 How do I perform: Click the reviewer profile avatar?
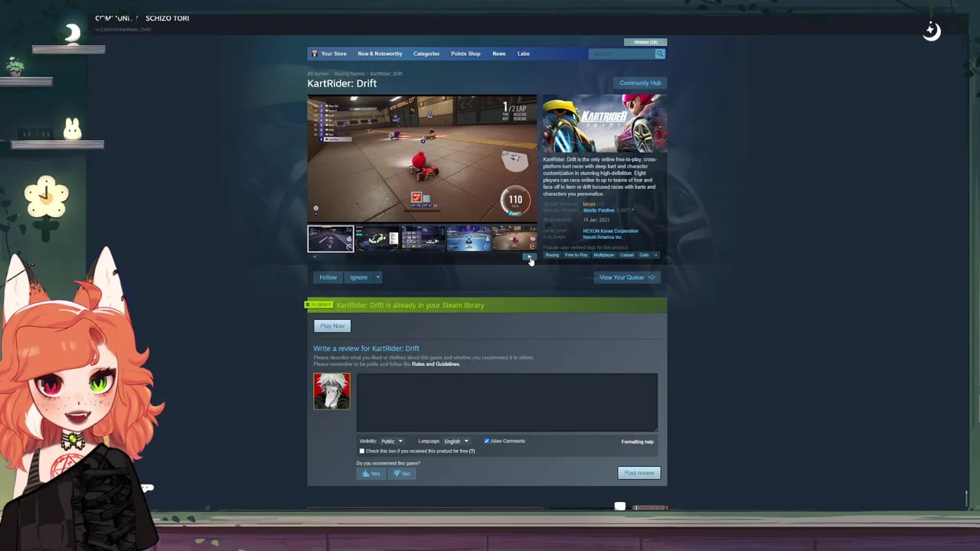(332, 391)
